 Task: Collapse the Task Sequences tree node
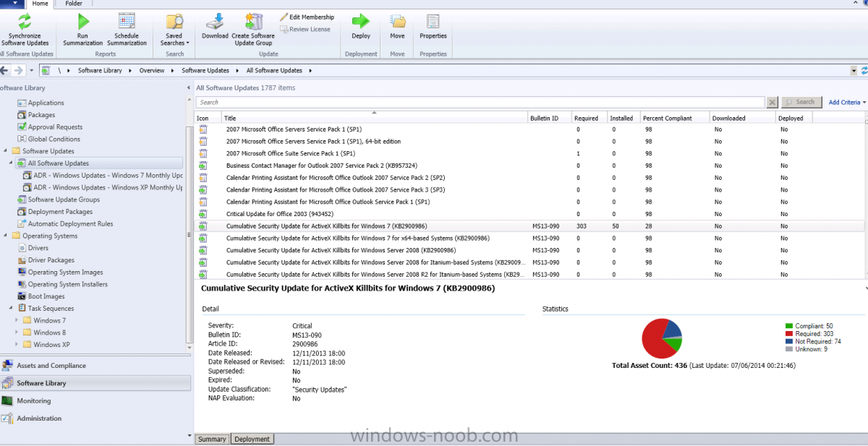(x=12, y=309)
